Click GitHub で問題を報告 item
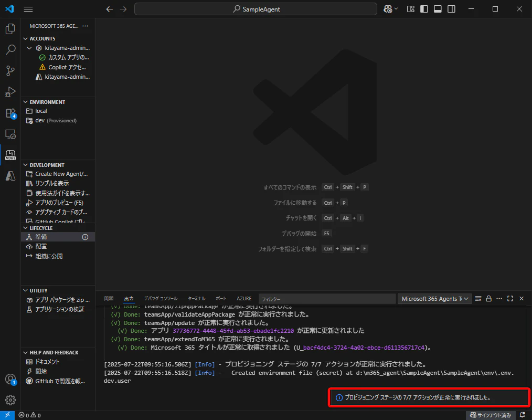 pyautogui.click(x=58, y=381)
